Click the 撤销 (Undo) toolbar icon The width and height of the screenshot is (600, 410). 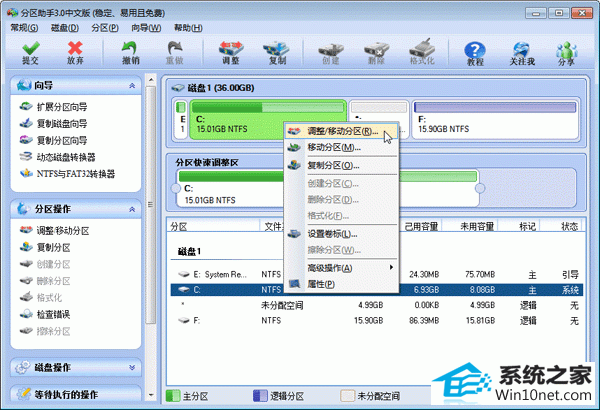pyautogui.click(x=130, y=52)
